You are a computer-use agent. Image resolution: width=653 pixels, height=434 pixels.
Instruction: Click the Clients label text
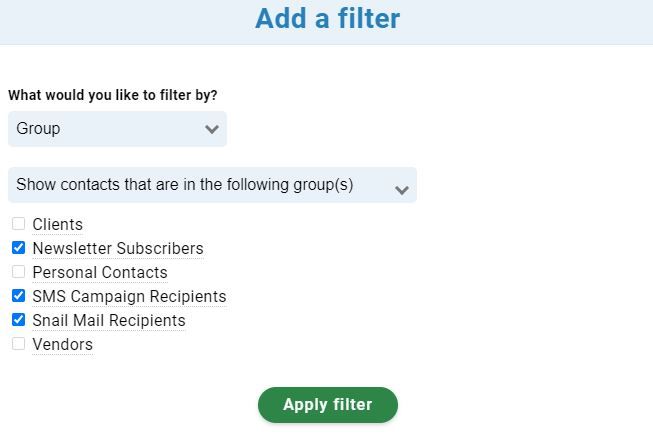point(57,224)
